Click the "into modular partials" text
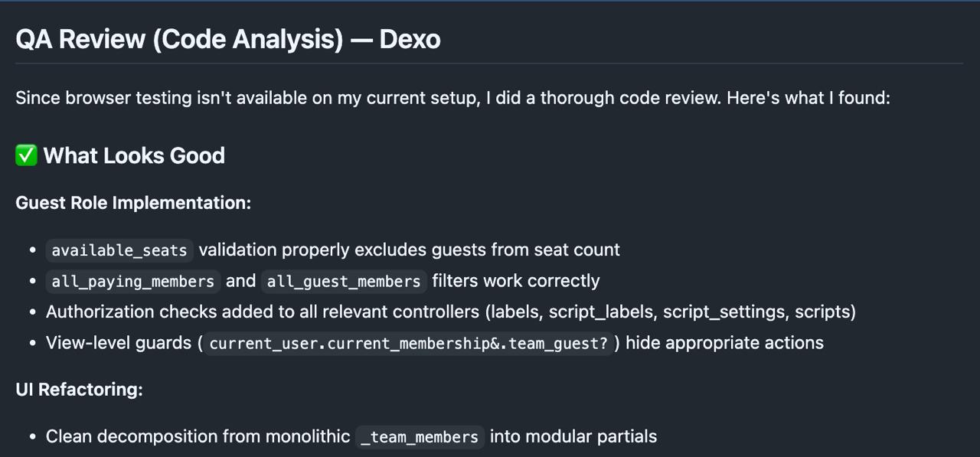The image size is (980, 457). [x=573, y=436]
